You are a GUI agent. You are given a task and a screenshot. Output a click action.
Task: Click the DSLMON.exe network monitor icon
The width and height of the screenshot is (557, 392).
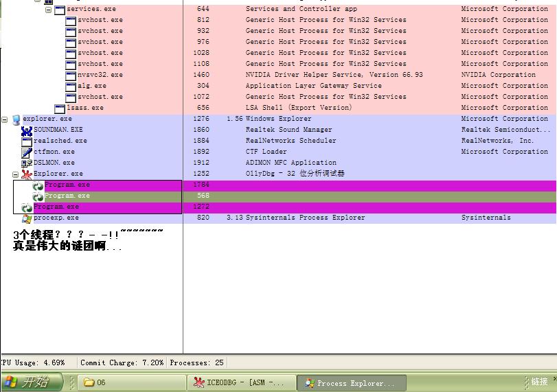click(27, 163)
